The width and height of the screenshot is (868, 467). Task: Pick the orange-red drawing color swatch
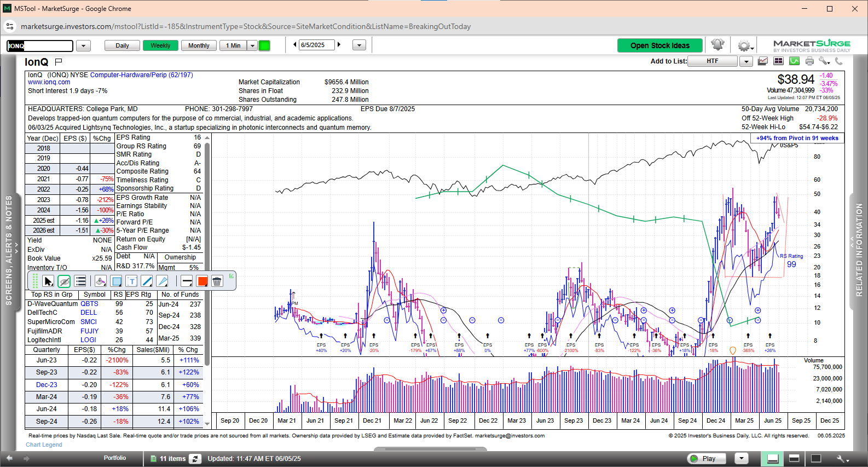tap(202, 281)
